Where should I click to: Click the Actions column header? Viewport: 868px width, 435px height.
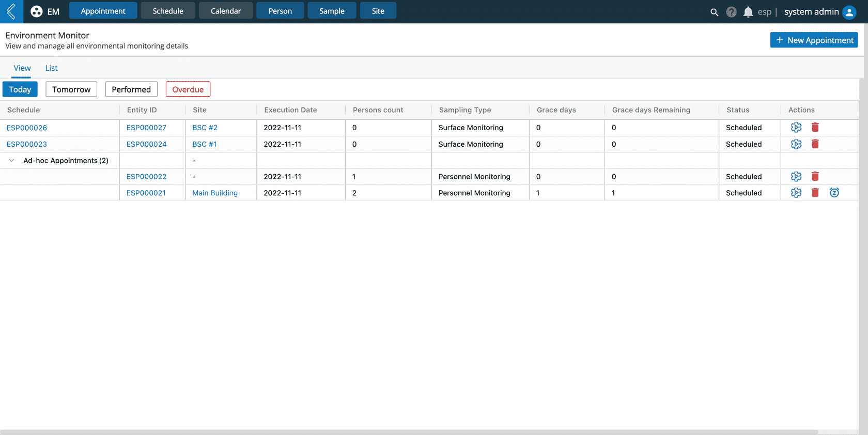(801, 110)
